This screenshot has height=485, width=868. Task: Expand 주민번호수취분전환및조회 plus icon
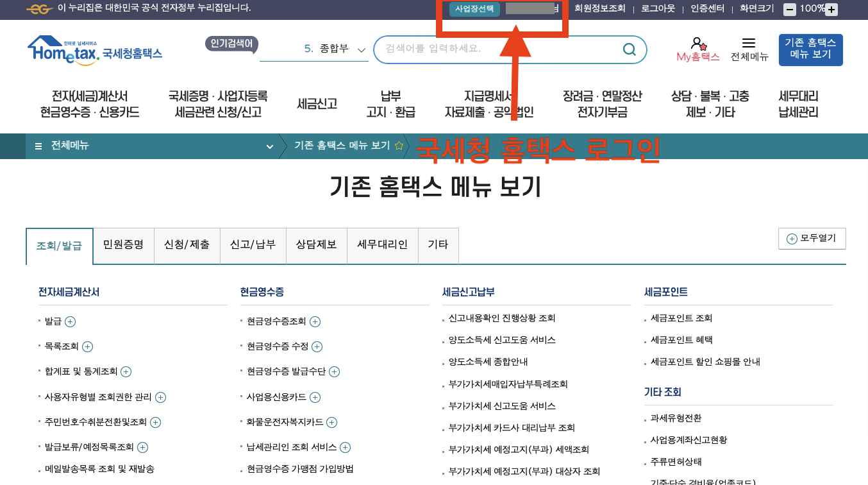point(155,422)
